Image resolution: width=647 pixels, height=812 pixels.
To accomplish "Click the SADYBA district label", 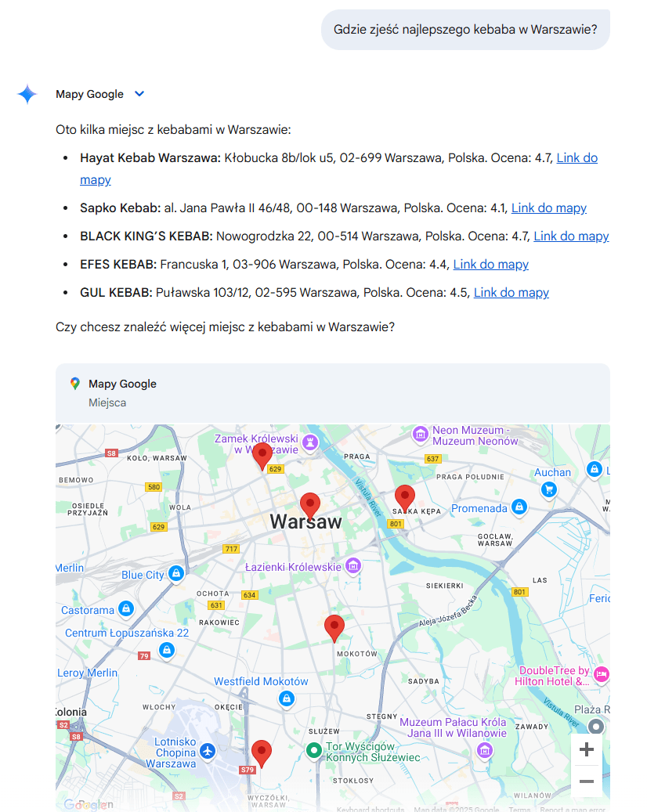I will pyautogui.click(x=423, y=681).
